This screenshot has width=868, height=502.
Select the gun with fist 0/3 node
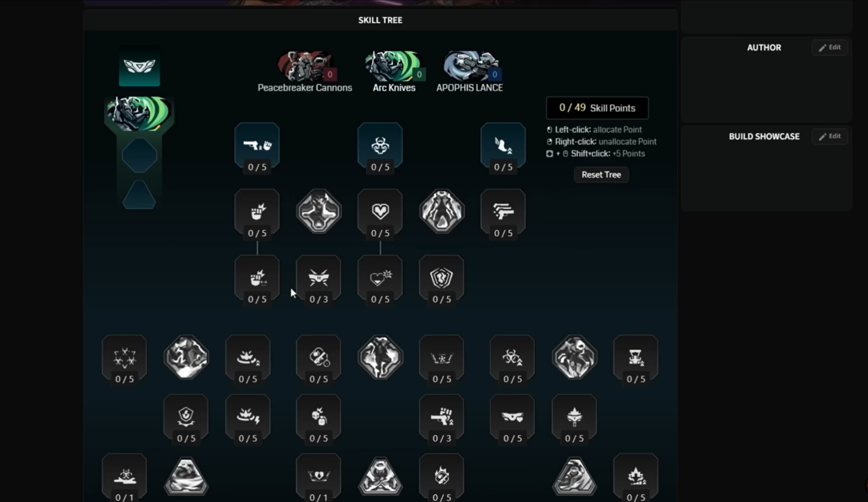pos(441,419)
